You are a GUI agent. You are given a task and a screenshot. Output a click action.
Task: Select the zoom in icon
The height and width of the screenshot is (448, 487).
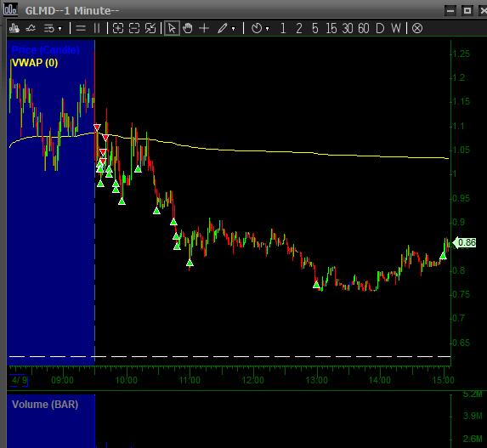(x=118, y=28)
